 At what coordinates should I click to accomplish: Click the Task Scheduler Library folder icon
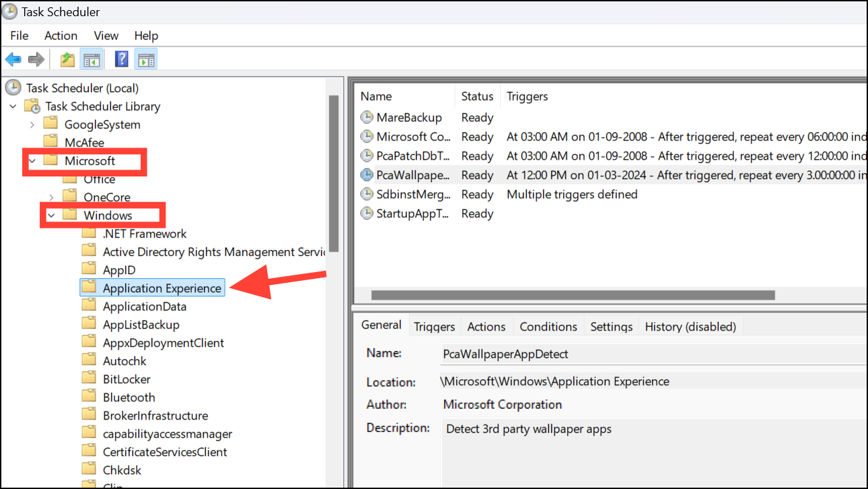[33, 106]
